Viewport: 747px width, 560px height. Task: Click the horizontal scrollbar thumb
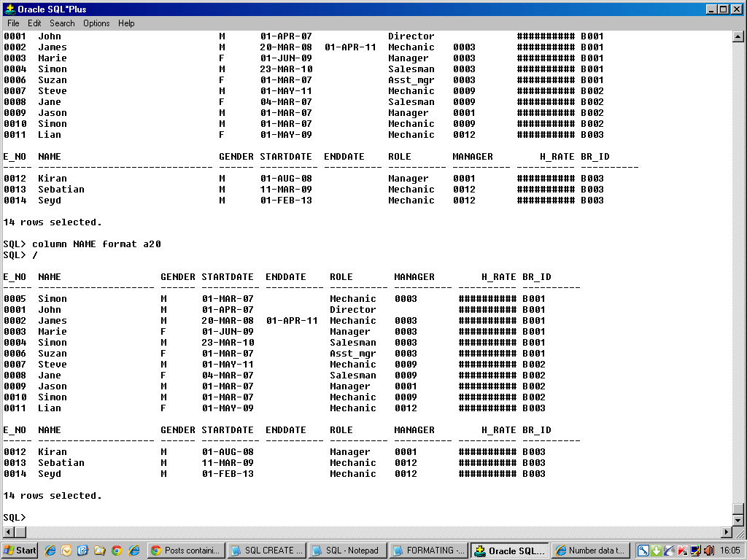(20, 532)
